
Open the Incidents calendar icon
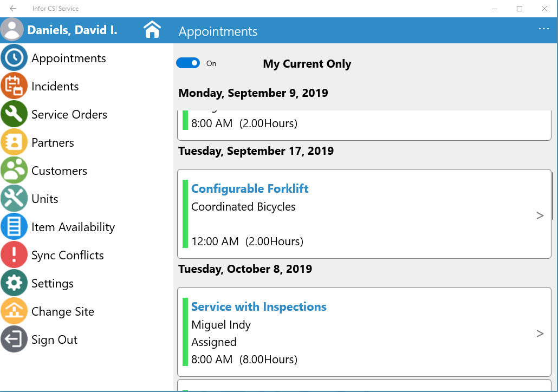click(x=14, y=86)
